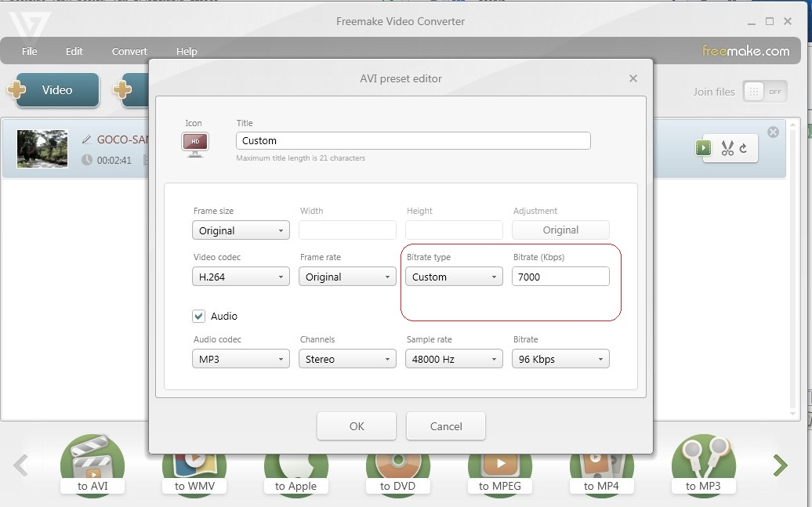Click the Cancel button
This screenshot has width=812, height=507.
(446, 426)
